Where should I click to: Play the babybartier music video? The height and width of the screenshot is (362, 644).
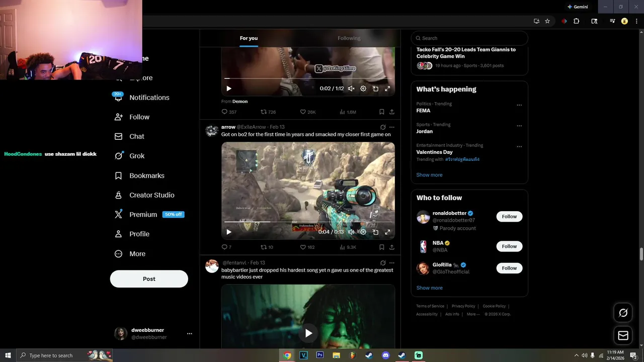pyautogui.click(x=308, y=333)
